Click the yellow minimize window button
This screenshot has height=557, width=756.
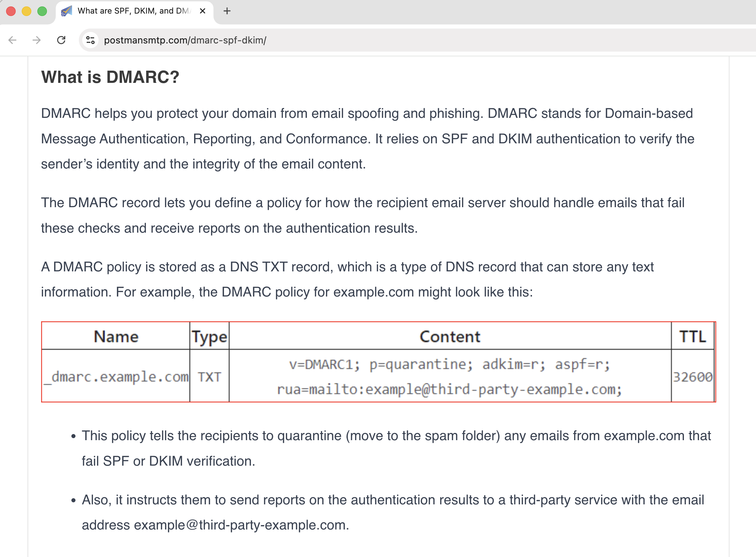point(27,11)
